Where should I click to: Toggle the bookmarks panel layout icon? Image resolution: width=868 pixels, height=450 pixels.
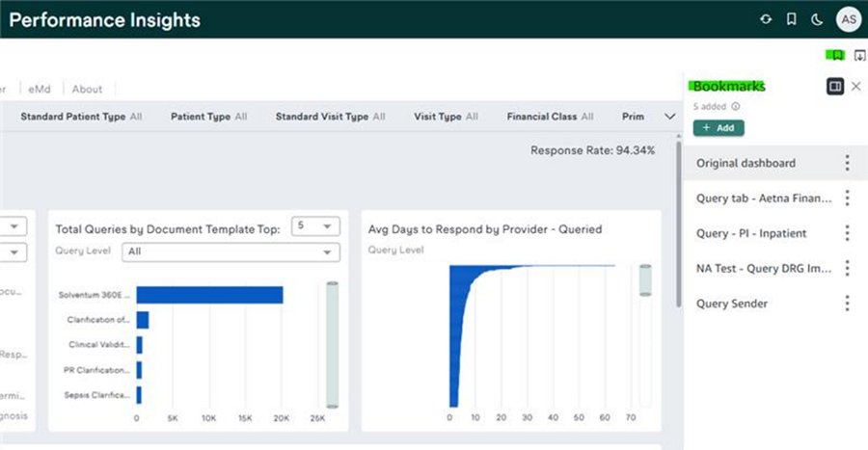coord(835,86)
